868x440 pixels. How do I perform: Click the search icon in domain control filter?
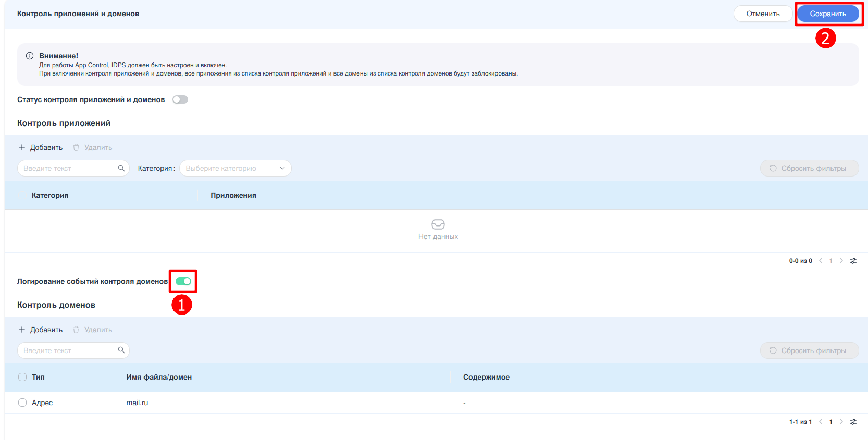pyautogui.click(x=121, y=350)
